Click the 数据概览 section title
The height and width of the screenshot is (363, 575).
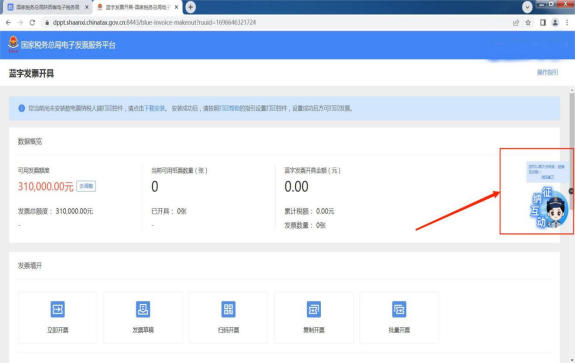[30, 141]
